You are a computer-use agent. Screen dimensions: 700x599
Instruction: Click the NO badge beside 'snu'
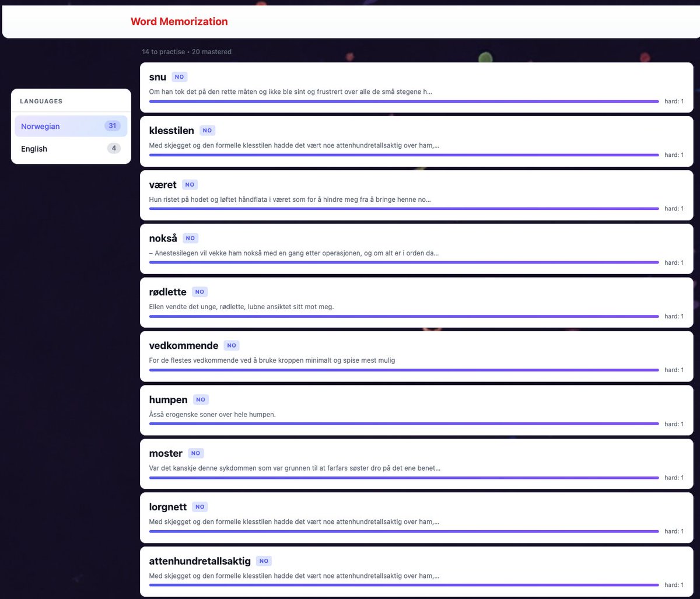click(180, 77)
